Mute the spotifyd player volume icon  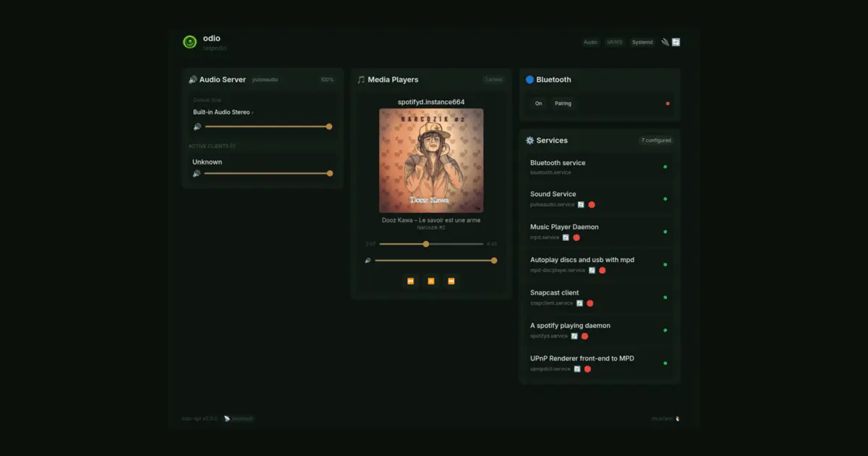(x=367, y=261)
